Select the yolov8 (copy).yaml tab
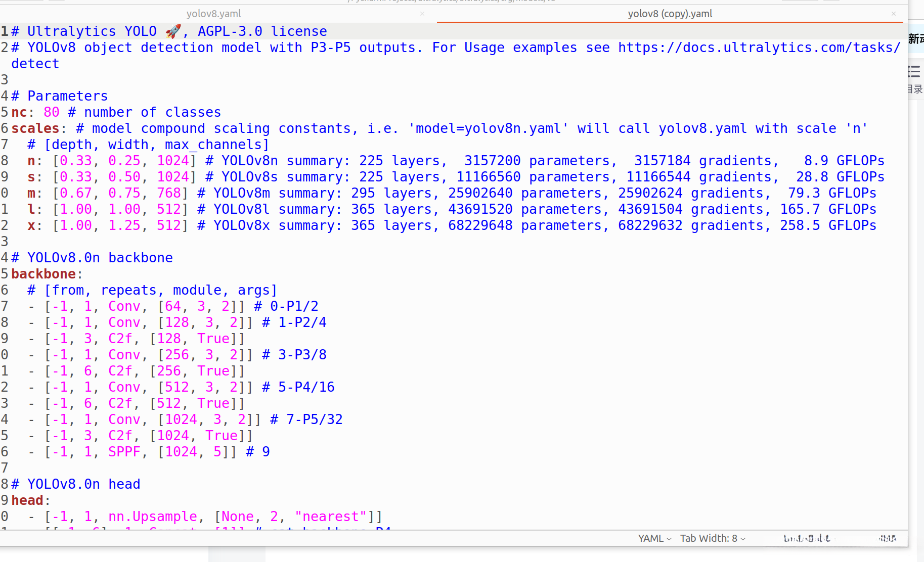Viewport: 924px width, 562px height. (x=670, y=14)
